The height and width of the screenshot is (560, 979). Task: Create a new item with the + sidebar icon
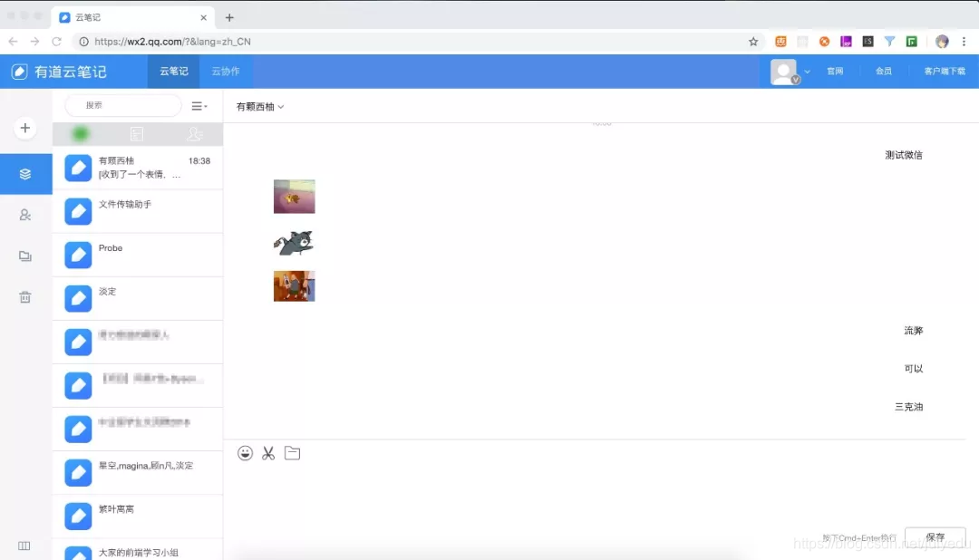point(24,129)
